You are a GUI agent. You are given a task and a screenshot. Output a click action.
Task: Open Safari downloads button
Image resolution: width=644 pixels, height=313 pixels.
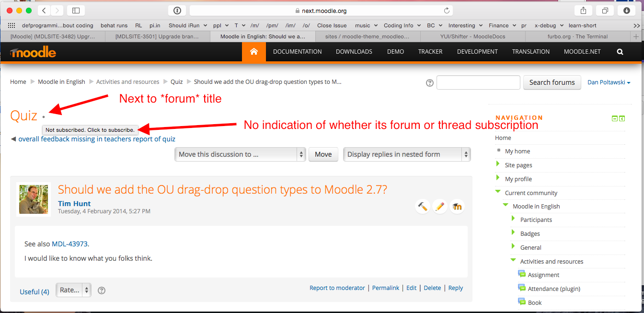[626, 11]
